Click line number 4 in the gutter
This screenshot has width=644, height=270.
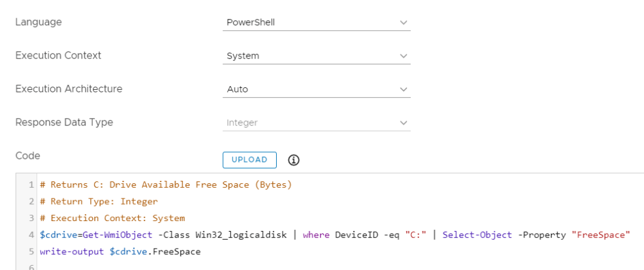point(30,235)
